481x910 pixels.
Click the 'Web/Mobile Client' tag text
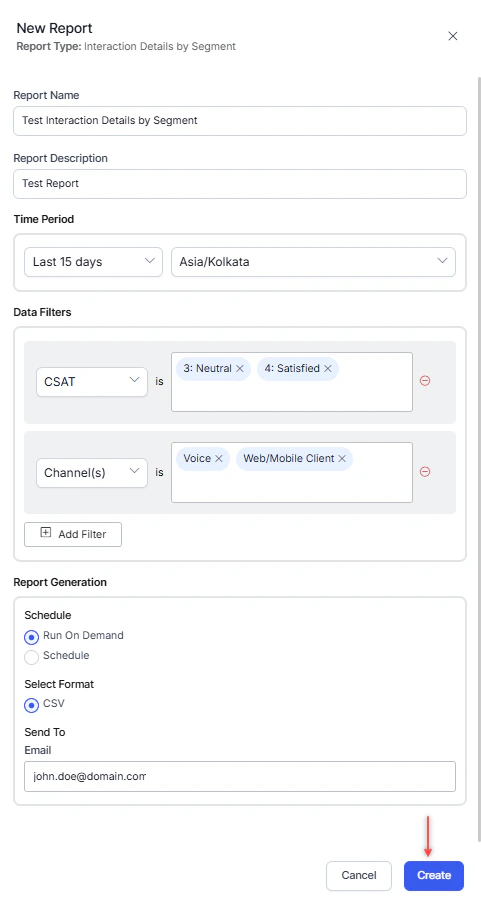[289, 458]
